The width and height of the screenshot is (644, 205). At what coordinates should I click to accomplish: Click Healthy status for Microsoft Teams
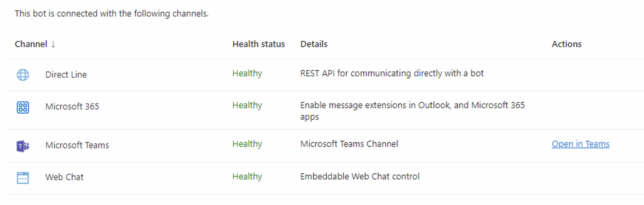pos(247,144)
